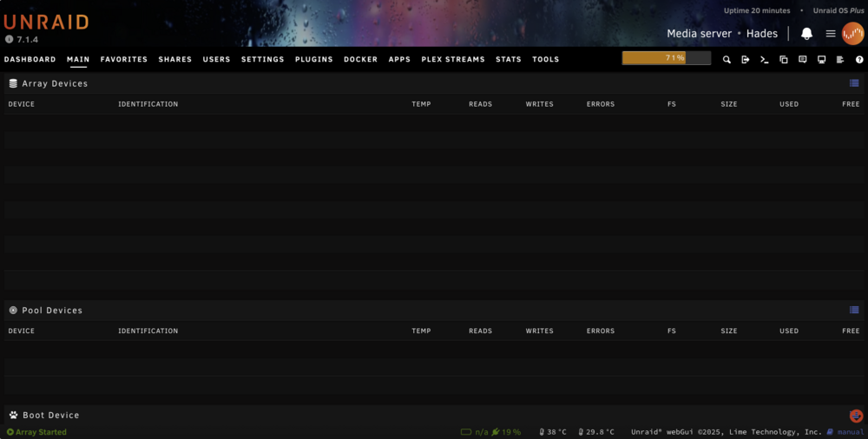Open the notifications bell
The image size is (868, 439).
click(x=806, y=34)
